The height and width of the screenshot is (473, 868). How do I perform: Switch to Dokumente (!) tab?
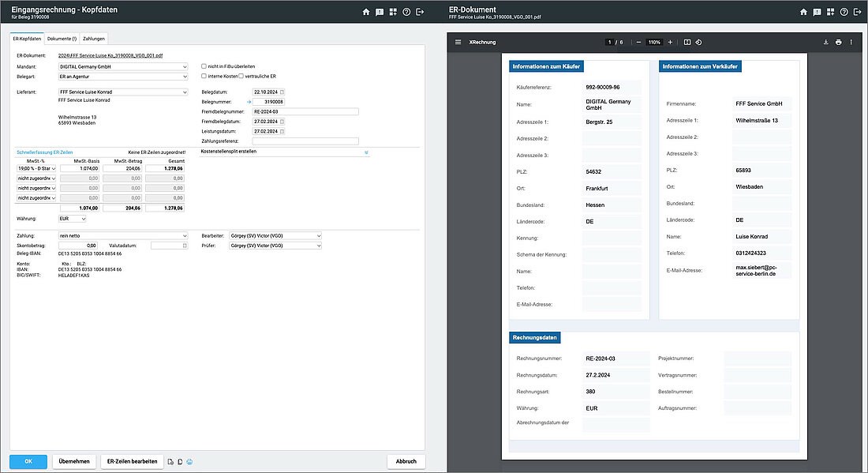click(62, 39)
